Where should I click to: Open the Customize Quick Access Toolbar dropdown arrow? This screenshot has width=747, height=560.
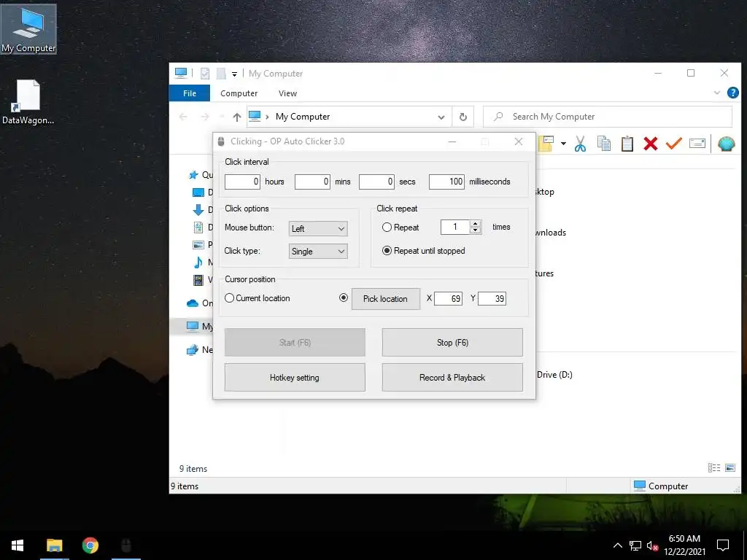234,74
